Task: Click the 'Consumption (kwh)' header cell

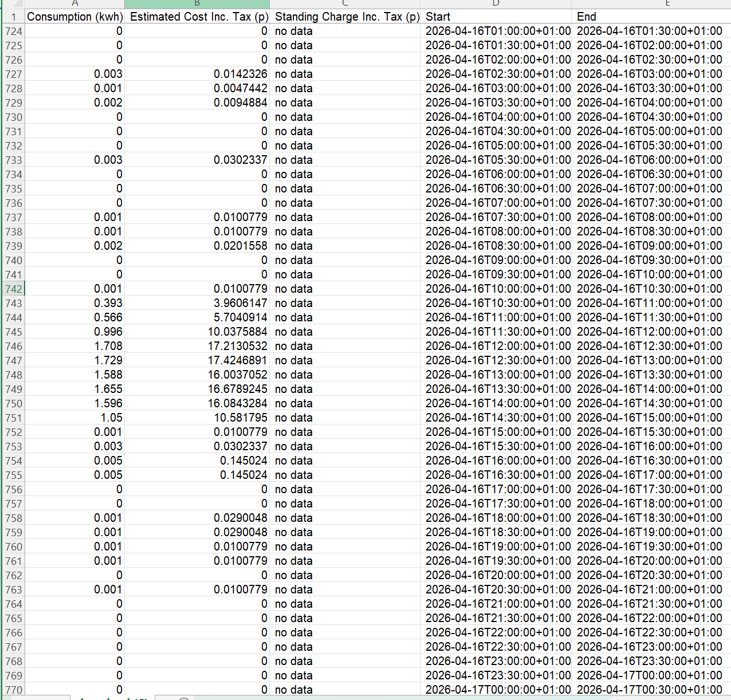Action: [x=75, y=17]
